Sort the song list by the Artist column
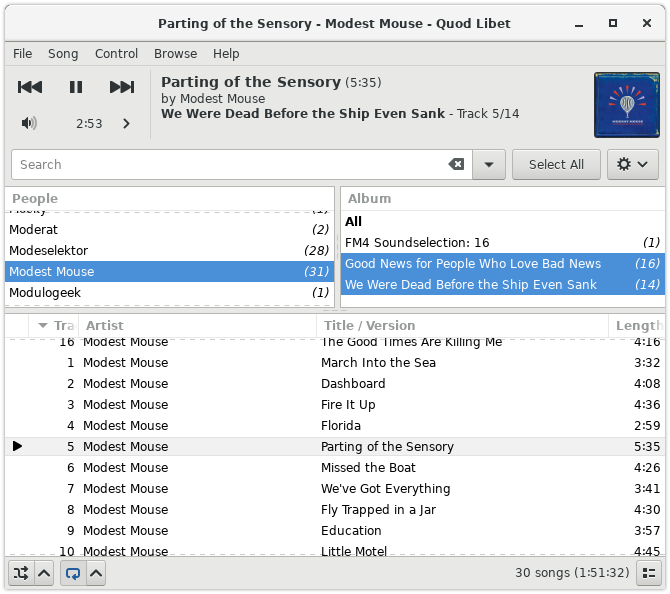The width and height of the screenshot is (670, 594). [196, 325]
